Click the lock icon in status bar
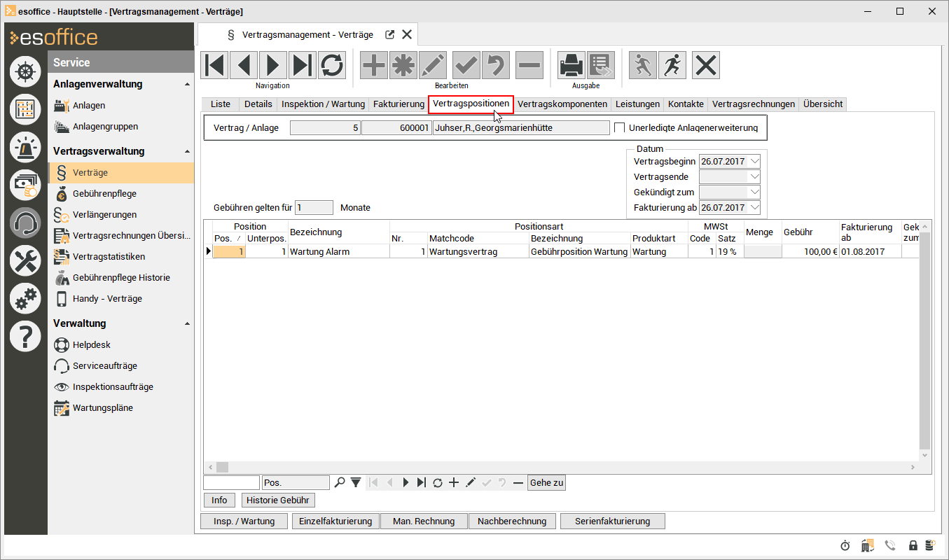The image size is (949, 560). click(913, 546)
